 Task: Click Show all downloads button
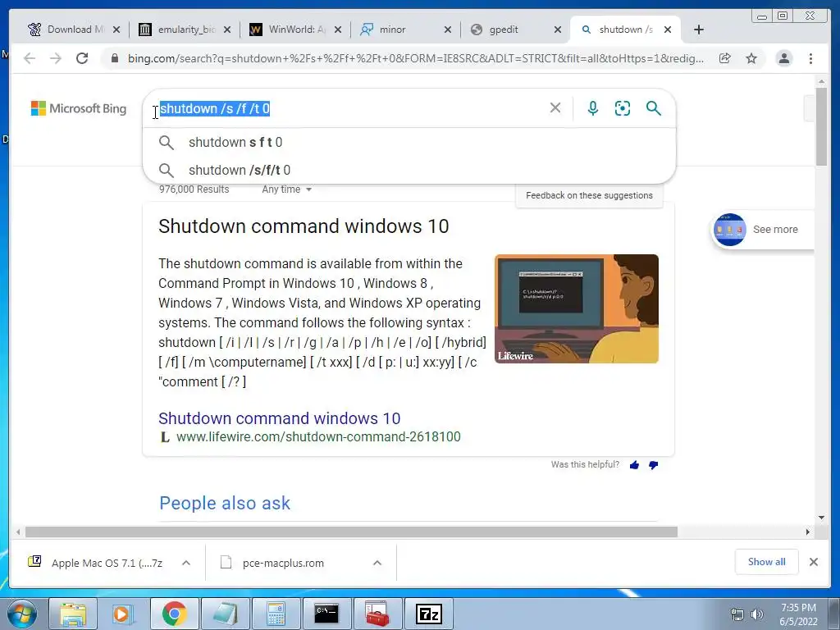tap(767, 562)
